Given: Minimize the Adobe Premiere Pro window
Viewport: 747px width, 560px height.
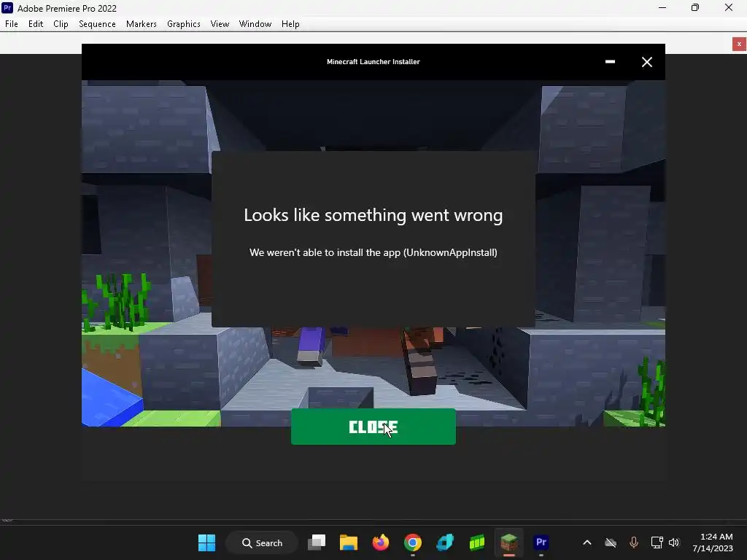Looking at the screenshot, I should 662,7.
